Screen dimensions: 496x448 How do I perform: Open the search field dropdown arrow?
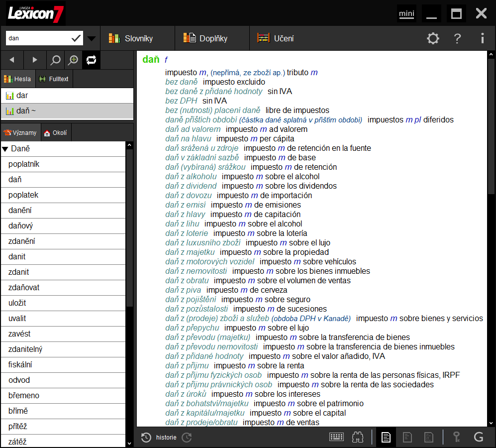[92, 38]
